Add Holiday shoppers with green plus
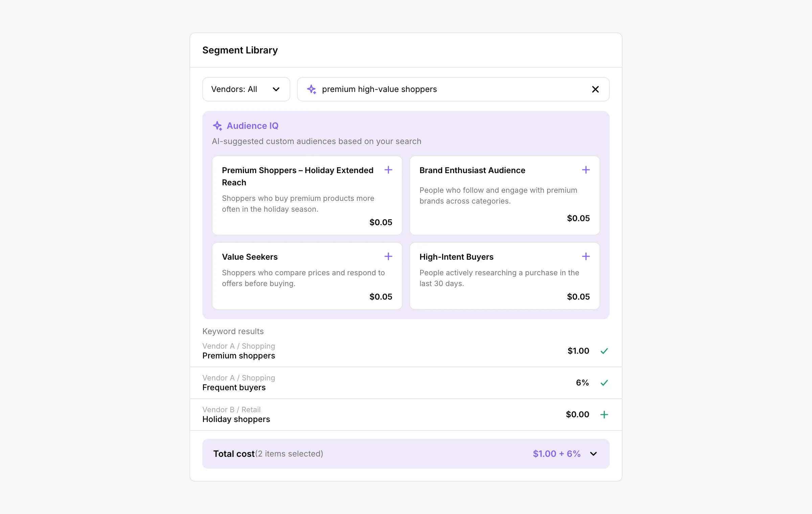This screenshot has width=812, height=514. pos(604,415)
